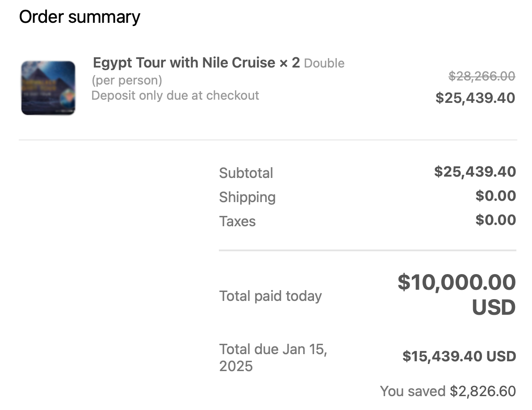Image resolution: width=532 pixels, height=410 pixels.
Task: Click the "Total due Jan 15, 2025" label
Action: [x=273, y=358]
